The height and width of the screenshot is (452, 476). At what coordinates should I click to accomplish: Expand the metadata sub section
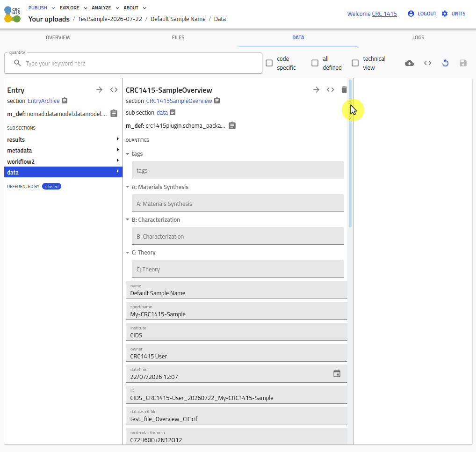[x=63, y=150]
